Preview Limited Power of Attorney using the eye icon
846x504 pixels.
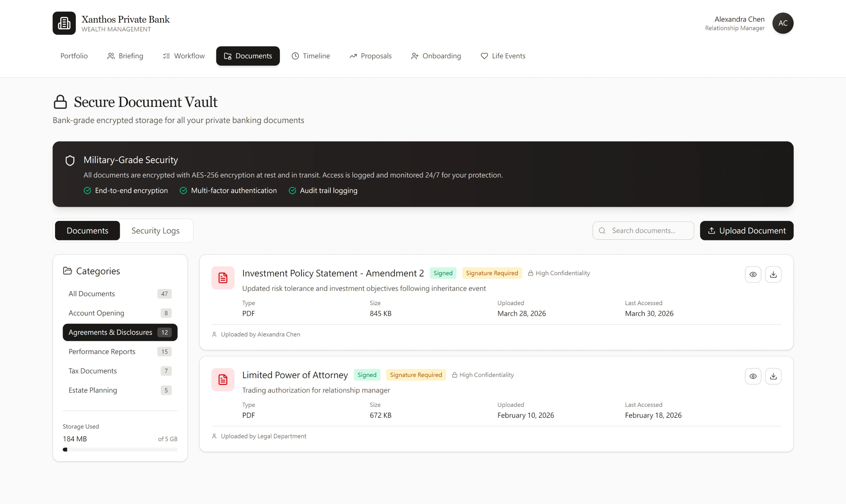(x=753, y=376)
